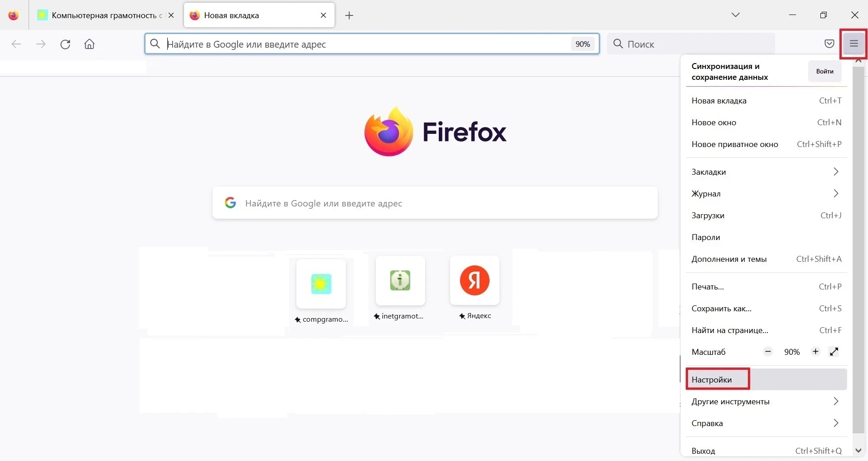The height and width of the screenshot is (461, 868).
Task: Increase zoom with the plus button
Action: pyautogui.click(x=815, y=352)
